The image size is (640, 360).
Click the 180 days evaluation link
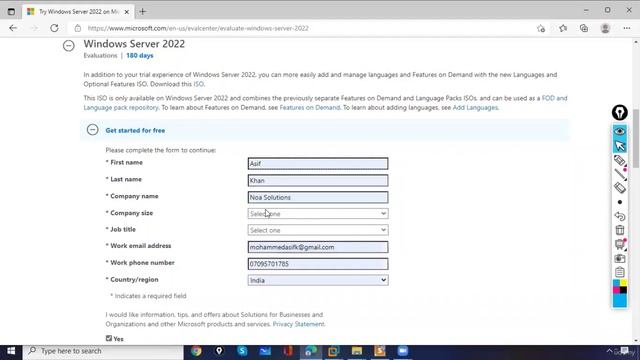pyautogui.click(x=140, y=56)
